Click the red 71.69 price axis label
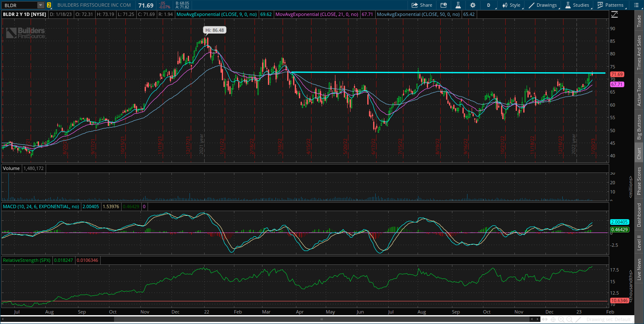Image resolution: width=644 pixels, height=324 pixels. pyautogui.click(x=617, y=74)
